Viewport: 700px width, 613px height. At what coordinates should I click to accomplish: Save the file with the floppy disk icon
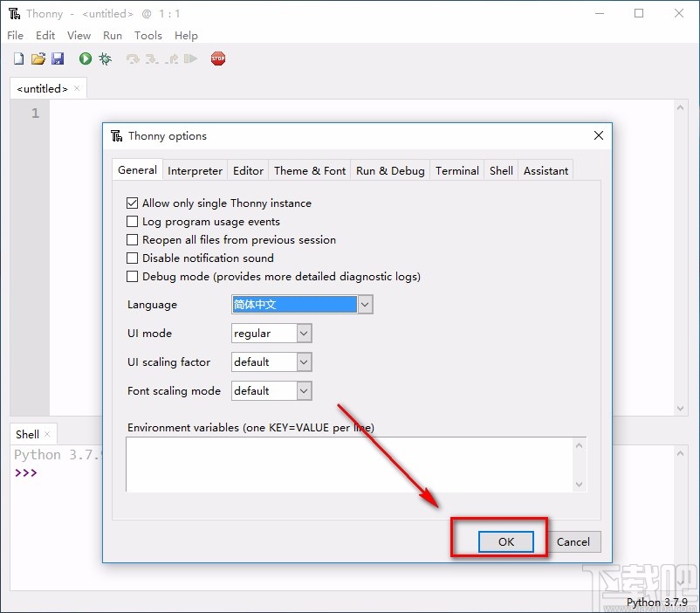[58, 59]
